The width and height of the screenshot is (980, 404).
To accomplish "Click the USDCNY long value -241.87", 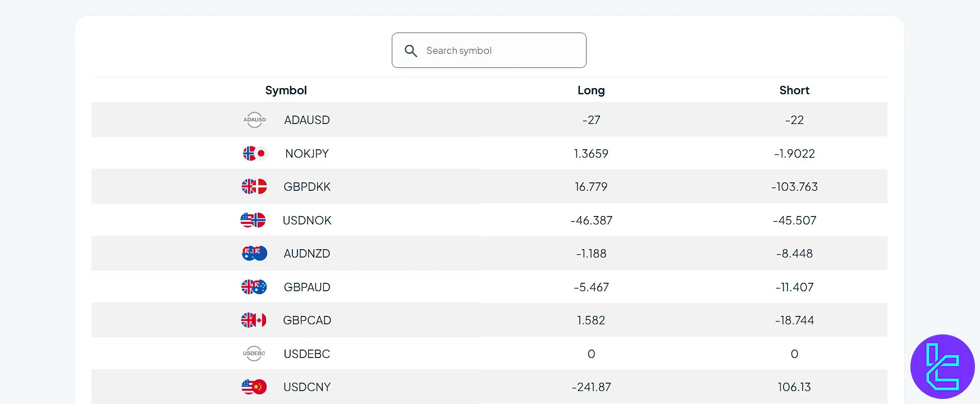I will 591,387.
